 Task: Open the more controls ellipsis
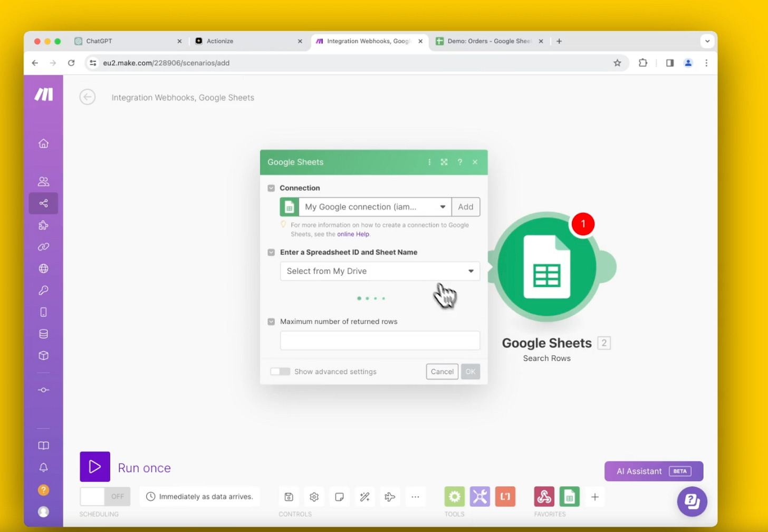(x=415, y=497)
